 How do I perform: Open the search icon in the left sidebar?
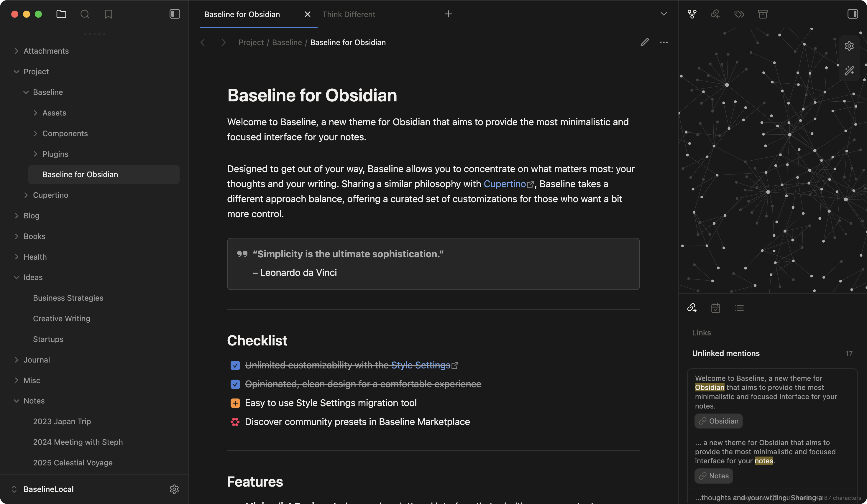coord(85,14)
